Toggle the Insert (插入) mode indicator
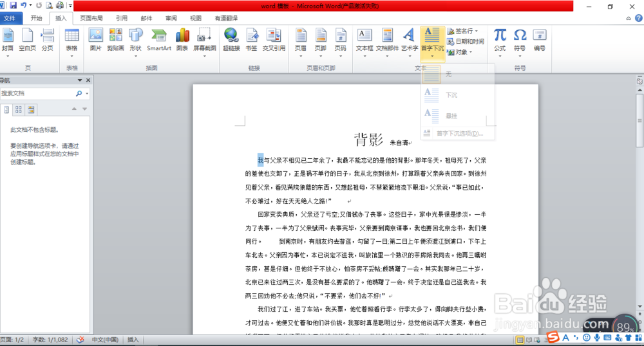 click(x=133, y=340)
